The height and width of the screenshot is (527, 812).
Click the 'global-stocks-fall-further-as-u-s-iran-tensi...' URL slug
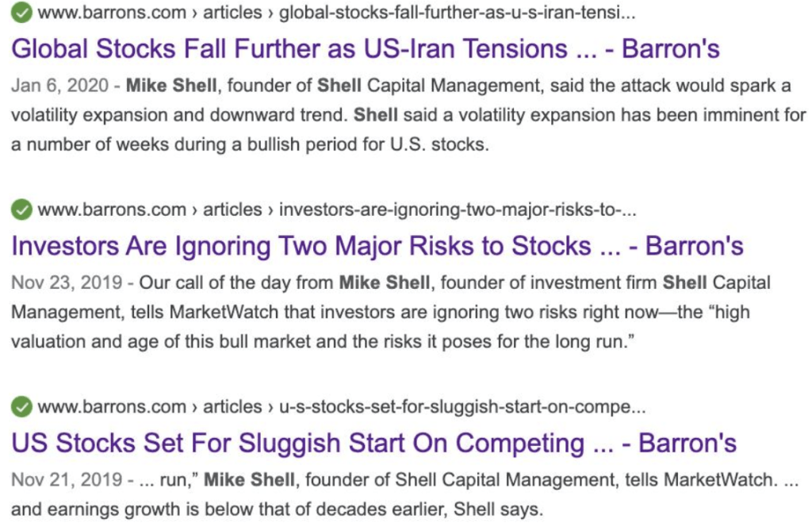click(458, 13)
